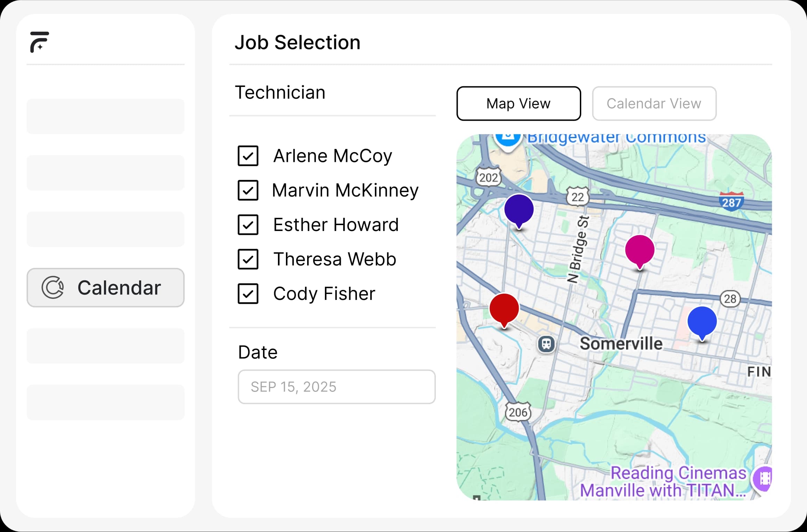Toggle Marvin McKinney checkbox
This screenshot has height=532, width=807.
coord(248,190)
